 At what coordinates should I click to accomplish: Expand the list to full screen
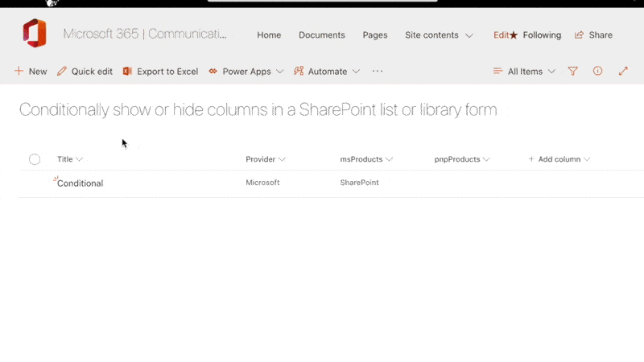[622, 72]
